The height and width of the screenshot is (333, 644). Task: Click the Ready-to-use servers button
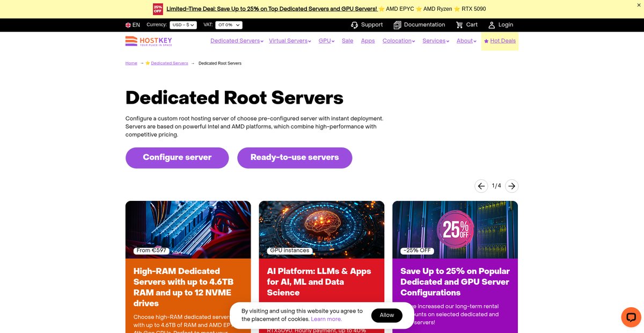coord(295,157)
